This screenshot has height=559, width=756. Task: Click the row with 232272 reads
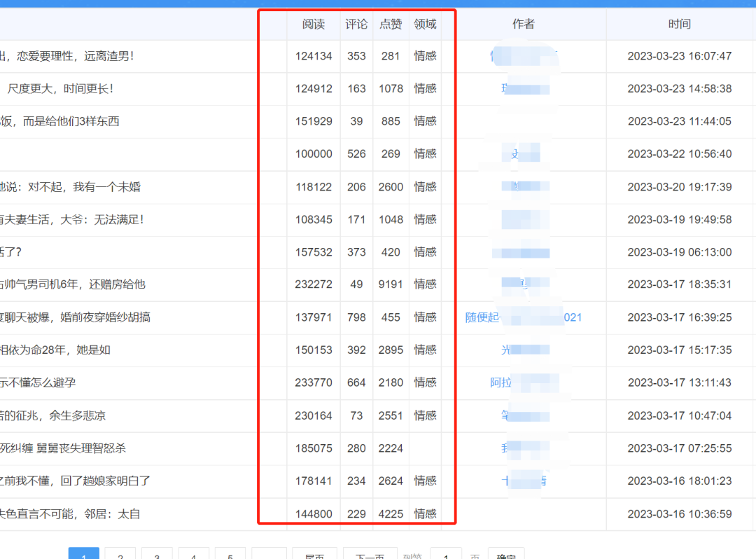(314, 284)
